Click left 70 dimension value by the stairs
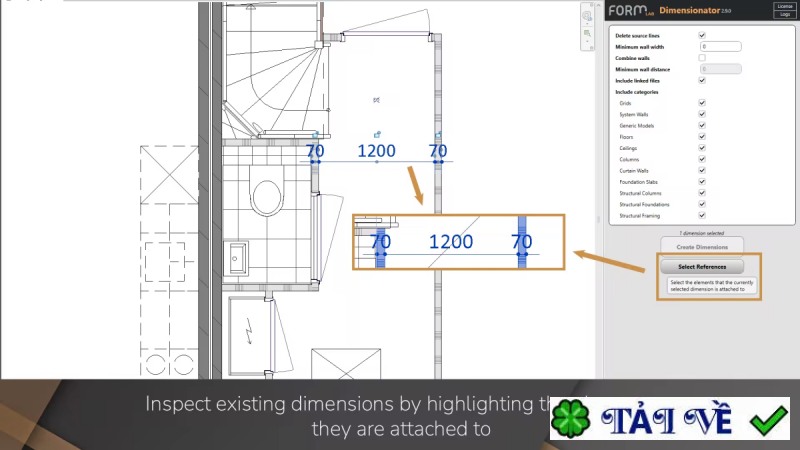 pyautogui.click(x=315, y=151)
